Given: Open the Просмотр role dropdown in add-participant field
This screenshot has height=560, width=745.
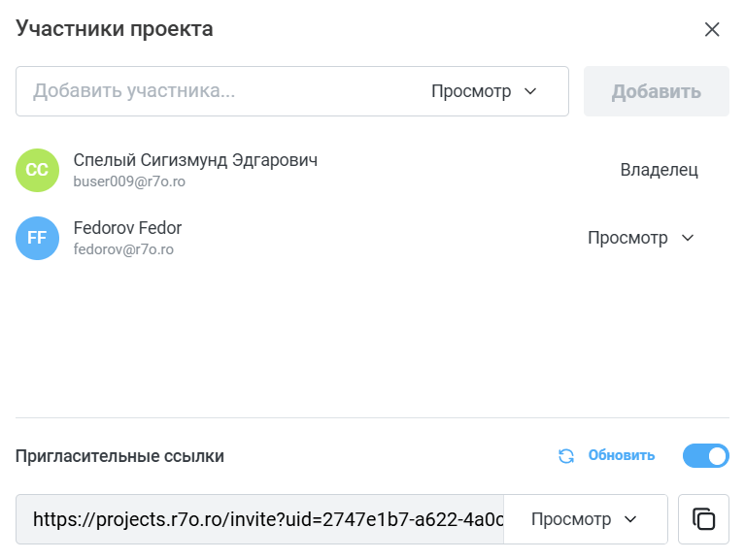Looking at the screenshot, I should 484,91.
